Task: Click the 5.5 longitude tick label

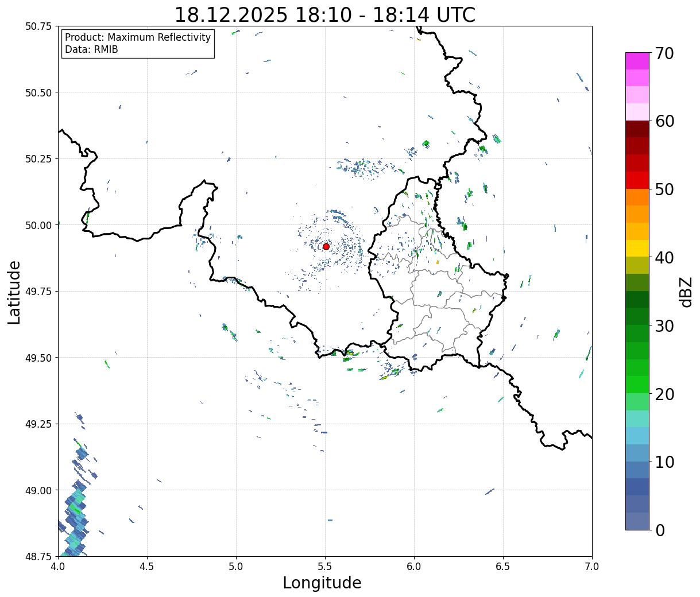Action: (x=325, y=567)
